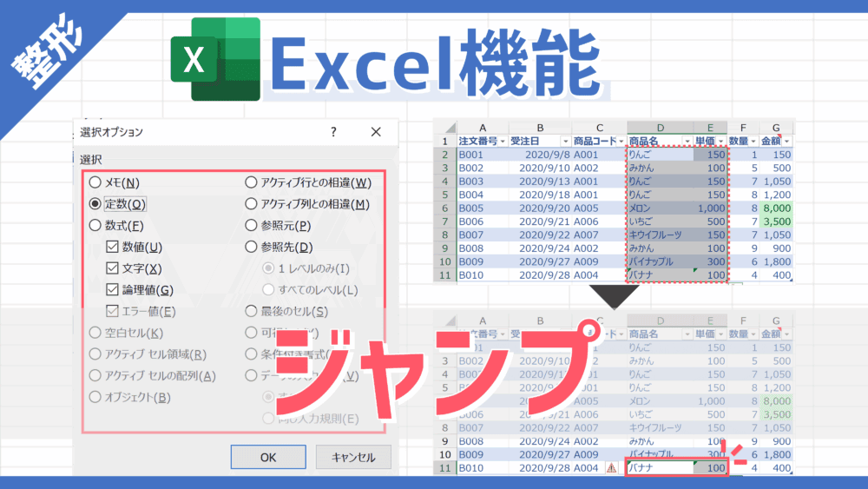The width and height of the screenshot is (868, 489).
Task: Open 単価 filter dropdown in upper table
Action: pos(720,141)
